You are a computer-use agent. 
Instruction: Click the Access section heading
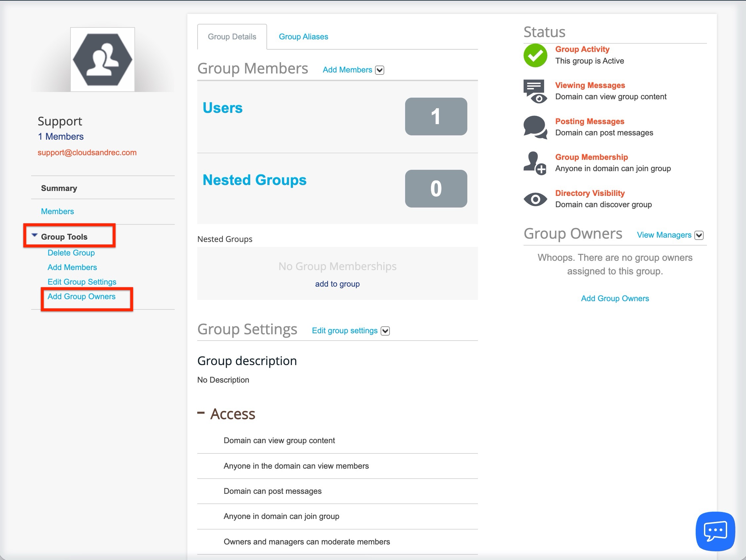233,414
